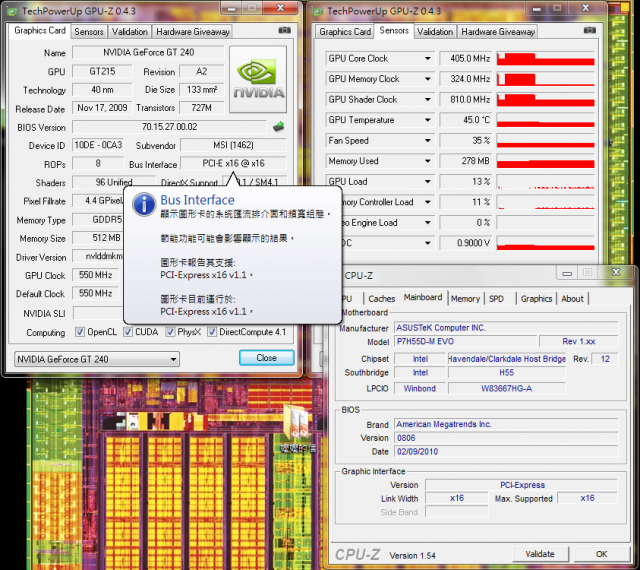Expand the Memory Used sensor dropdown
This screenshot has width=640, height=570.
click(427, 161)
